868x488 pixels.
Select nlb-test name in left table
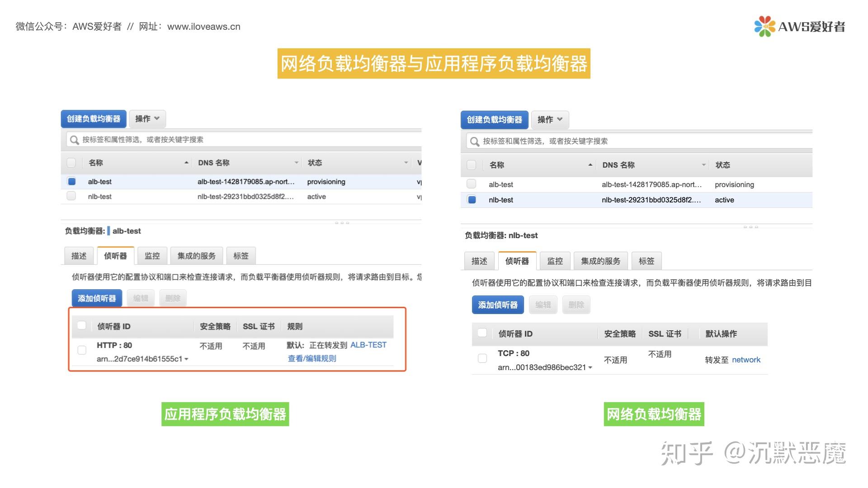pos(99,197)
